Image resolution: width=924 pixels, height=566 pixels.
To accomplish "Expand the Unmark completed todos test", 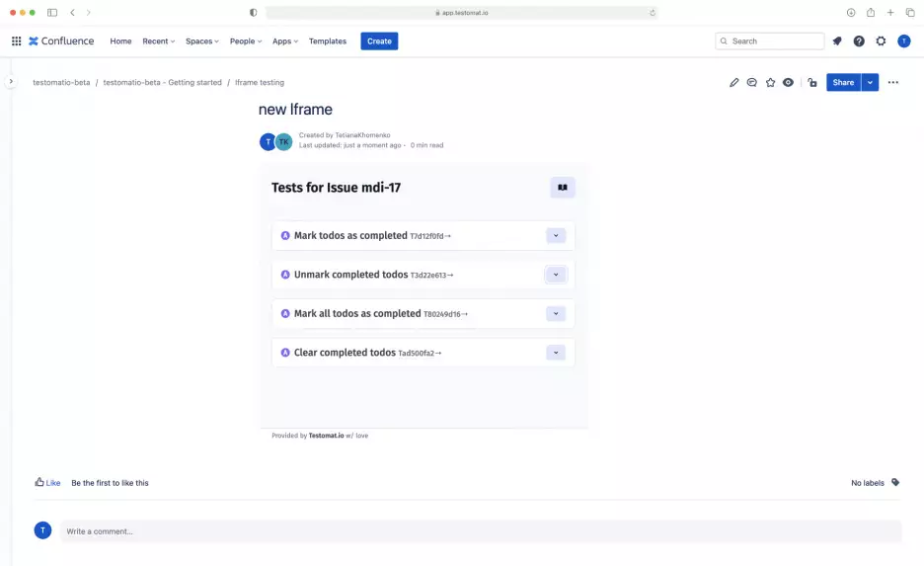I will coord(556,275).
